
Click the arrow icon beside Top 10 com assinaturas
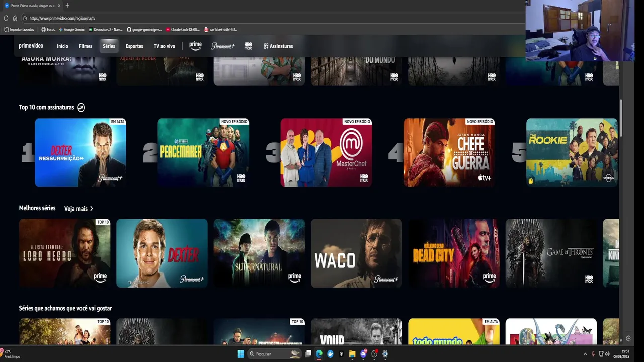tap(81, 107)
